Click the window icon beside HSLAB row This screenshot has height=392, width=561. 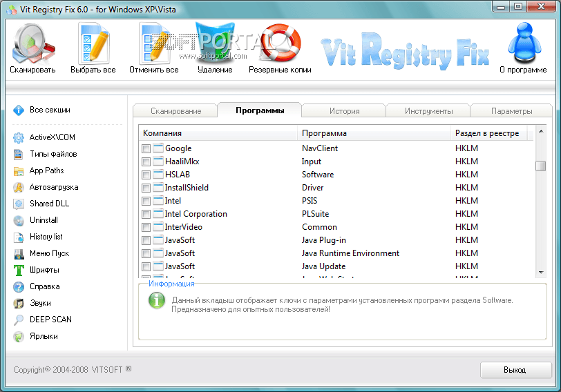158,174
